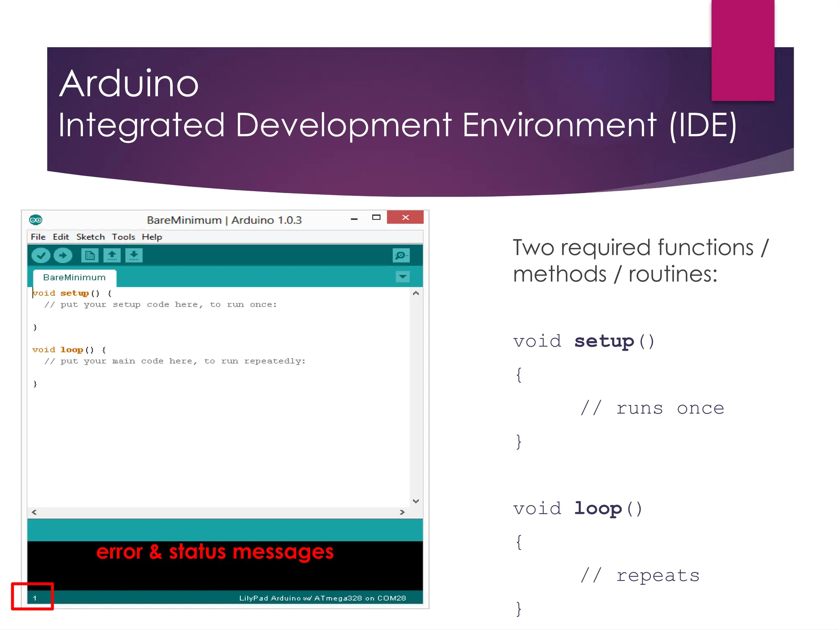Open the Edit menu
Viewport: 840px width, 630px height.
pyautogui.click(x=61, y=237)
